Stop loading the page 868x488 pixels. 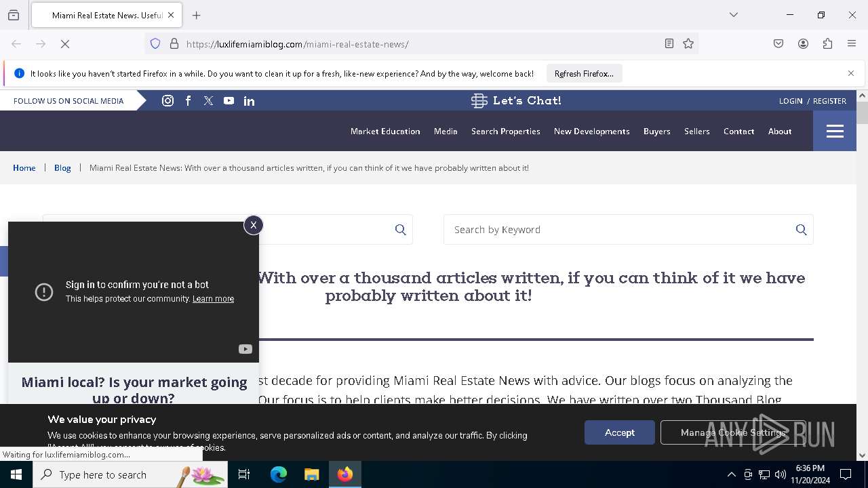pyautogui.click(x=65, y=44)
